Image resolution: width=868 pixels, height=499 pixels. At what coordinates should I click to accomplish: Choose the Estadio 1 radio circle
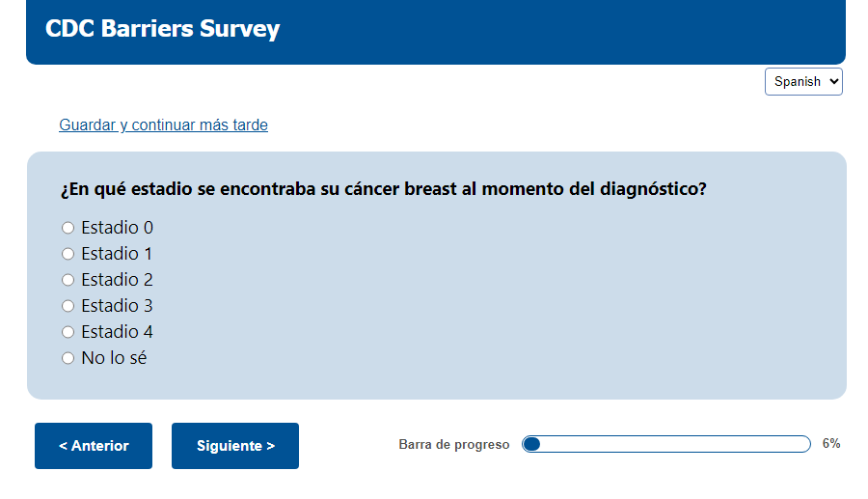[x=68, y=254]
